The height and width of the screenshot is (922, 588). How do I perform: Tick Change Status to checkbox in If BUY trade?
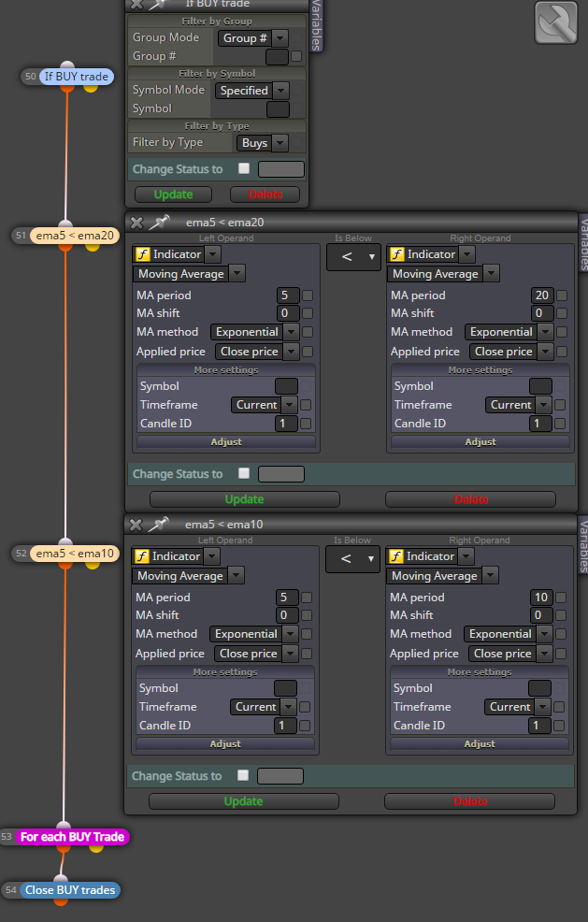click(244, 168)
